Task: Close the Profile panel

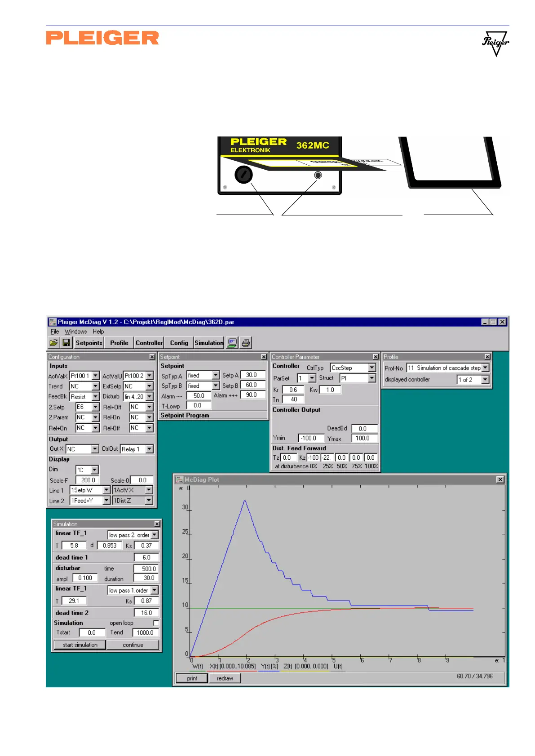Action: [487, 356]
